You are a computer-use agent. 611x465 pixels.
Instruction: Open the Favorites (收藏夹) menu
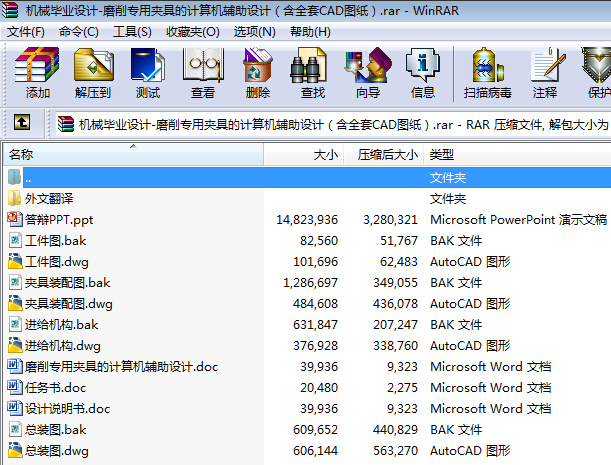pyautogui.click(x=193, y=32)
